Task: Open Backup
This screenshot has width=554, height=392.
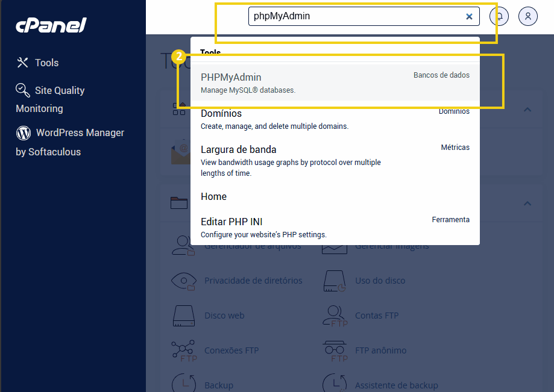Action: (219, 385)
